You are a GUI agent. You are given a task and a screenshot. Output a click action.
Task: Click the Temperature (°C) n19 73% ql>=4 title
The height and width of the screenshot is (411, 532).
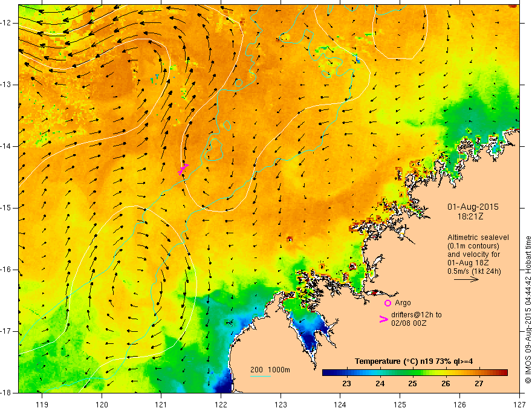click(x=414, y=361)
